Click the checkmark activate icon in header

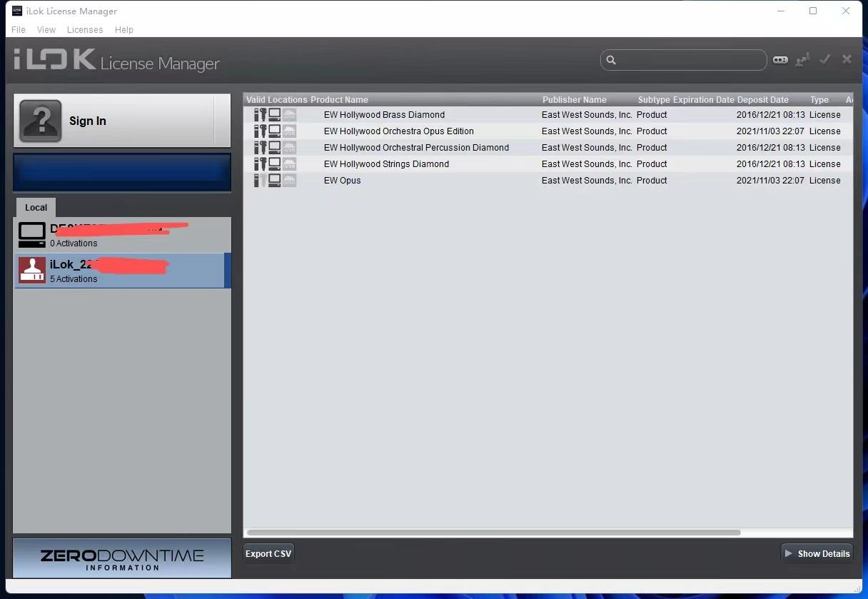[x=825, y=59]
